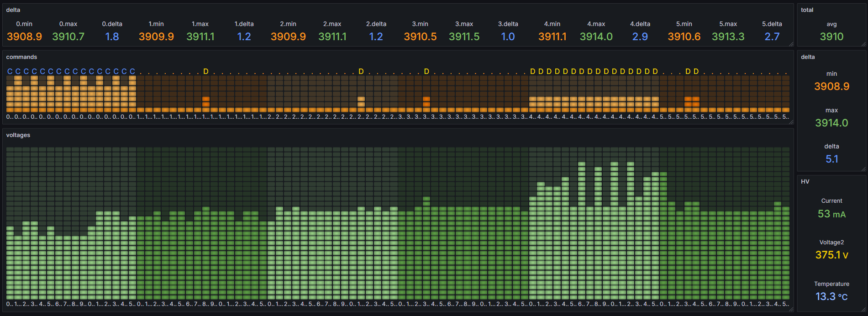This screenshot has width=868, height=316.
Task: Click the HV Current reading 53 mA
Action: click(831, 214)
